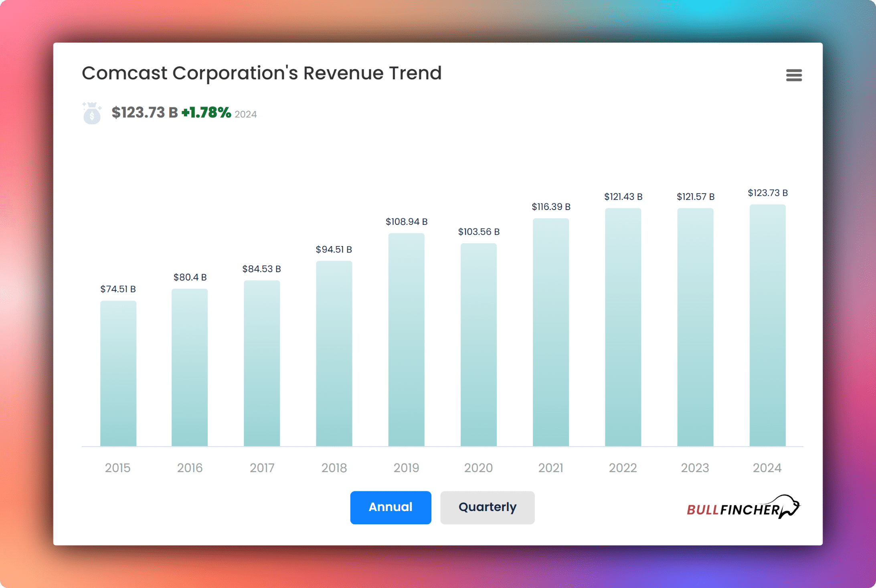This screenshot has height=588, width=876.
Task: Click the chart title Comcast Corporation's Revenue Trend
Action: [x=261, y=73]
